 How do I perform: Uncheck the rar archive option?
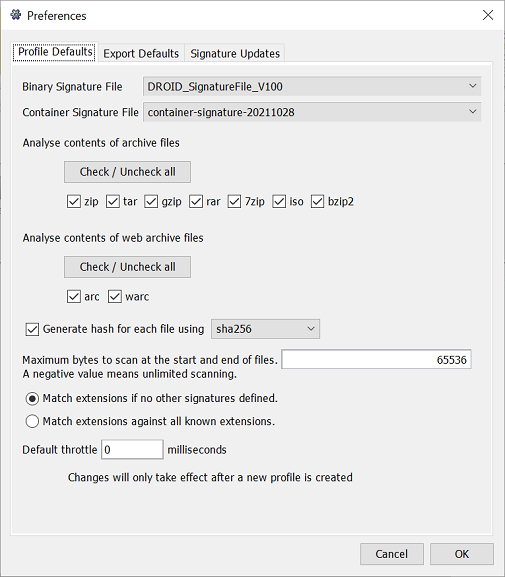pos(196,202)
